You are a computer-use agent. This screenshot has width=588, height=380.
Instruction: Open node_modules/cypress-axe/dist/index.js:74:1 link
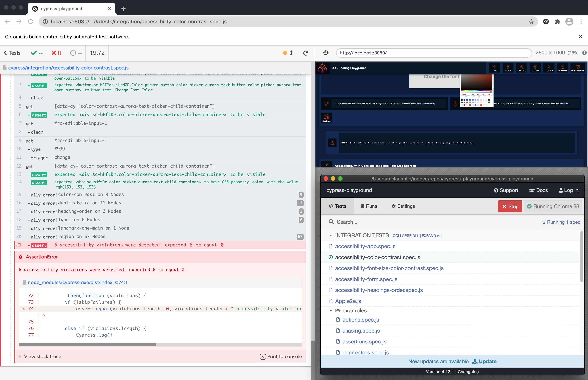click(x=78, y=282)
